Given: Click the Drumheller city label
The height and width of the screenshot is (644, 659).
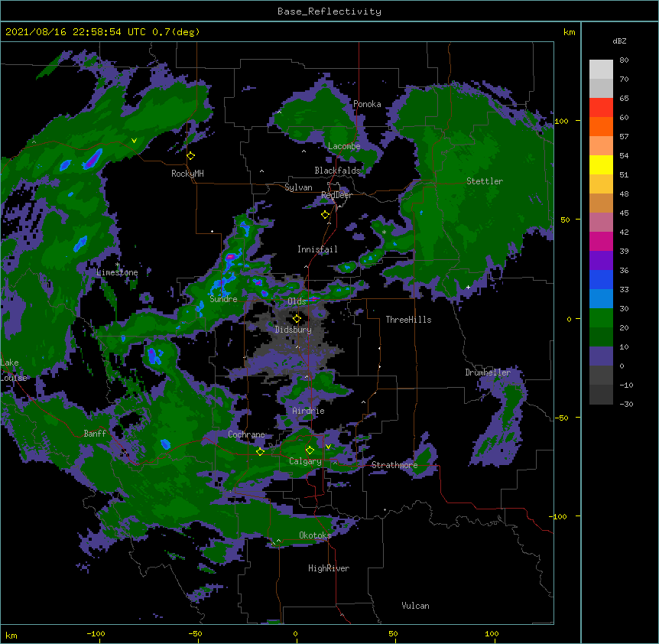Looking at the screenshot, I should [x=488, y=372].
